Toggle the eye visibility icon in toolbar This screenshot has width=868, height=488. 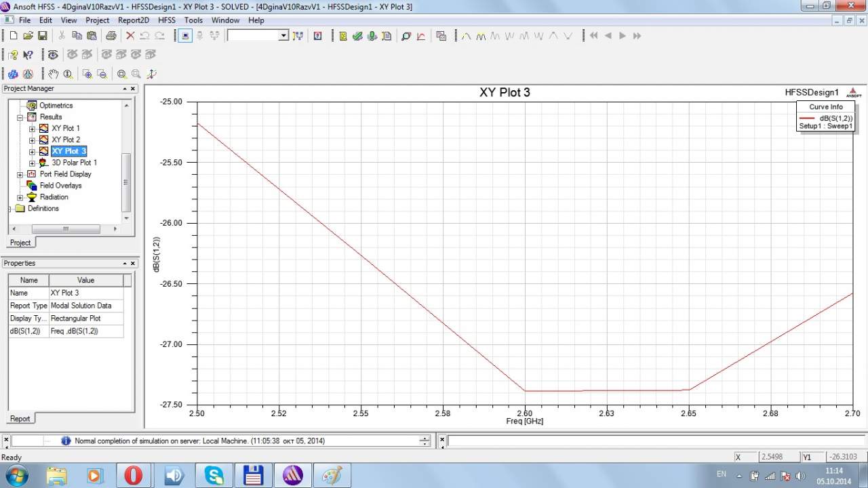click(52, 55)
